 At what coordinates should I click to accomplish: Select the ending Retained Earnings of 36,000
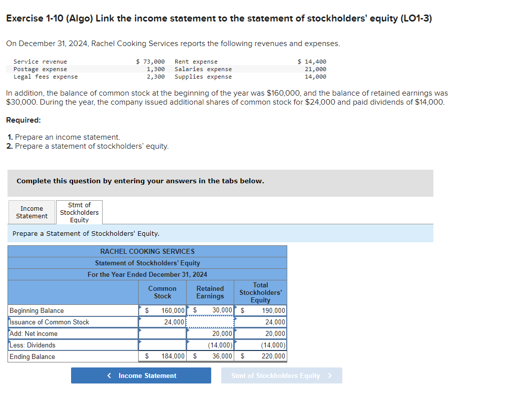point(210,356)
